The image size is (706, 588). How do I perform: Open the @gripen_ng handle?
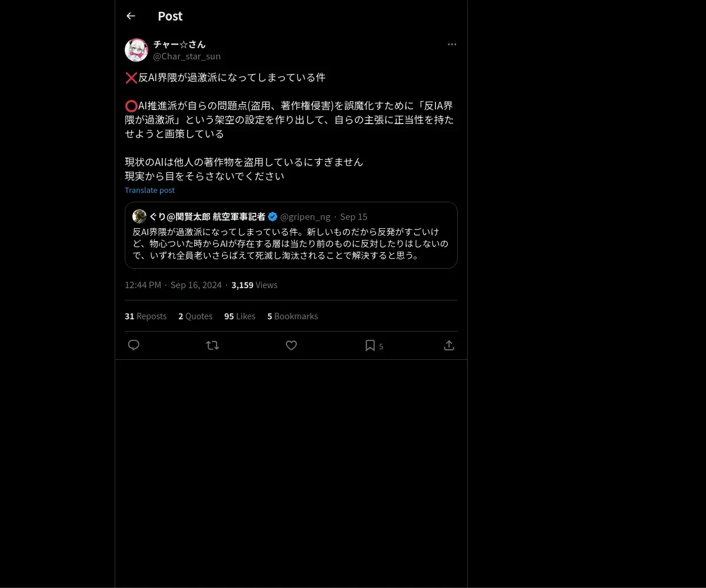(305, 216)
